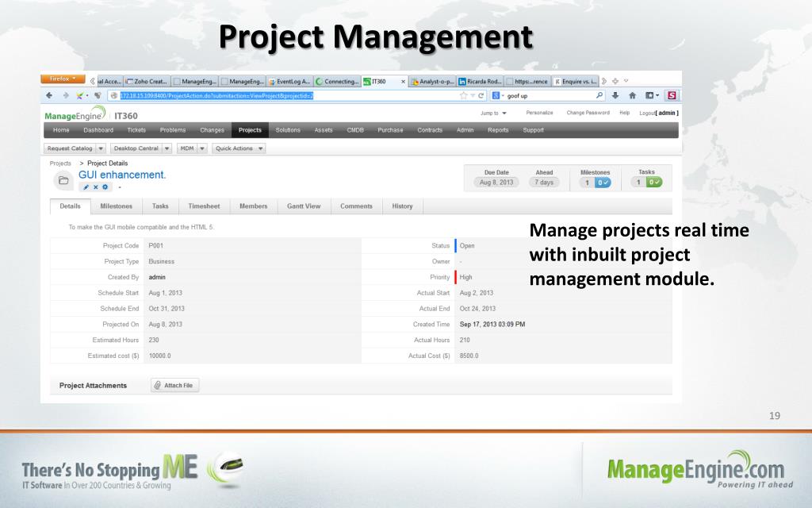Click the project folder icon

tap(63, 180)
